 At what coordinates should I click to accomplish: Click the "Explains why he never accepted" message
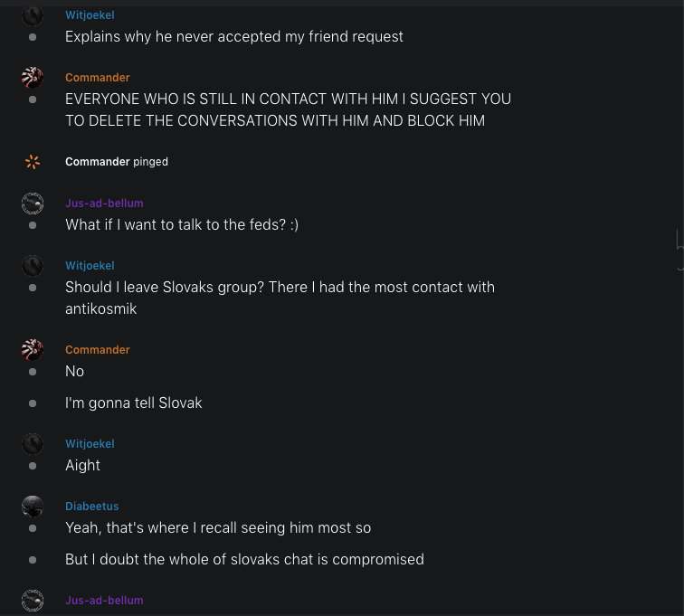(x=233, y=37)
